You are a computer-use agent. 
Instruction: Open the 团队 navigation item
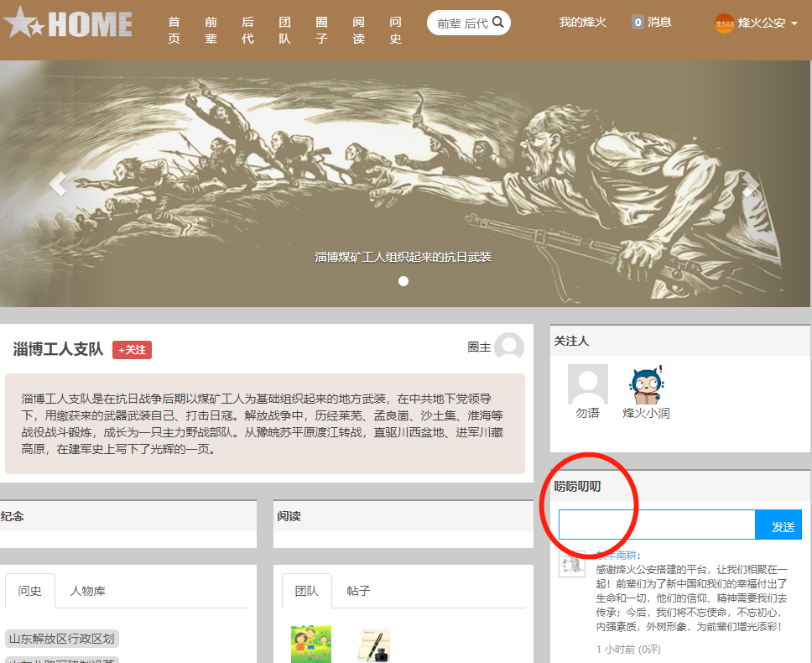(x=285, y=30)
